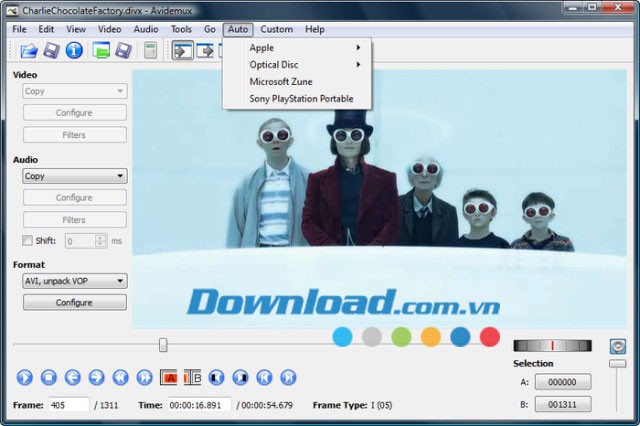
Task: Click the Time field 00:00:16.891
Action: point(199,405)
